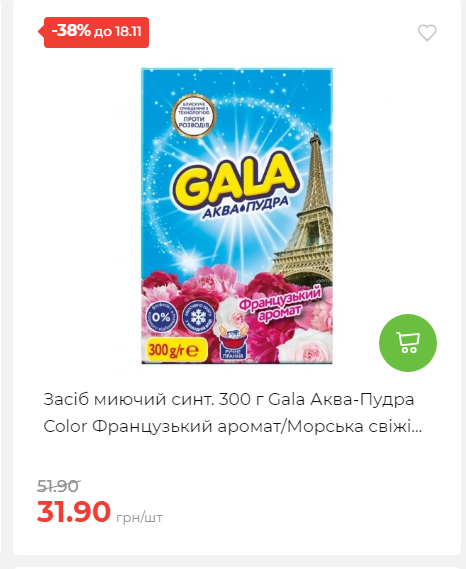Viewport: 466px width, 569px height.
Task: Click the hand-wash basin icon on box
Action: (x=233, y=343)
